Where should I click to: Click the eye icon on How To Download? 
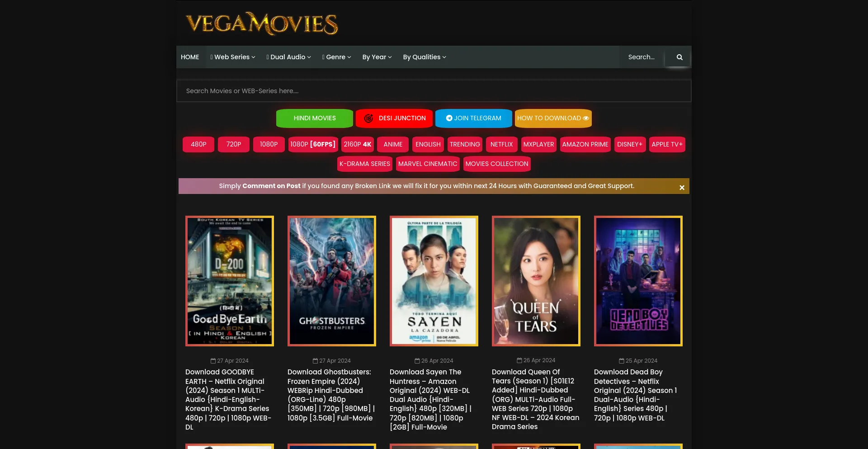pyautogui.click(x=585, y=118)
